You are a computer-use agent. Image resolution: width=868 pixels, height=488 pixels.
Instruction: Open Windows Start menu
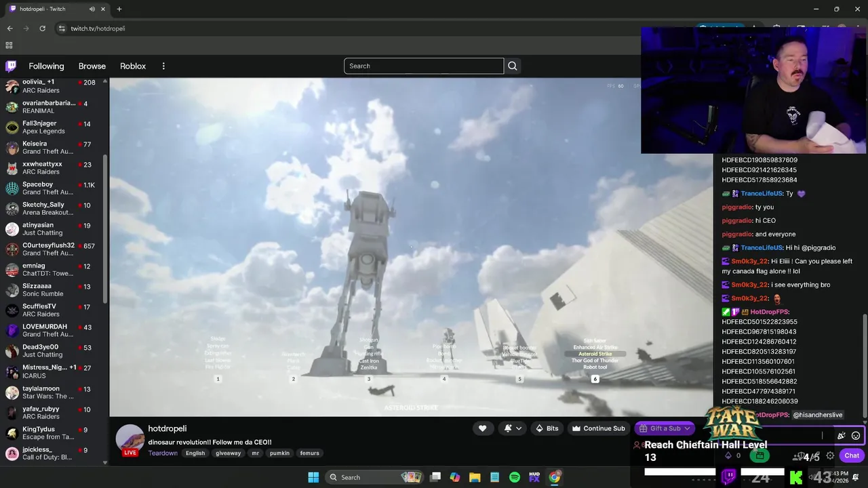pos(313,477)
